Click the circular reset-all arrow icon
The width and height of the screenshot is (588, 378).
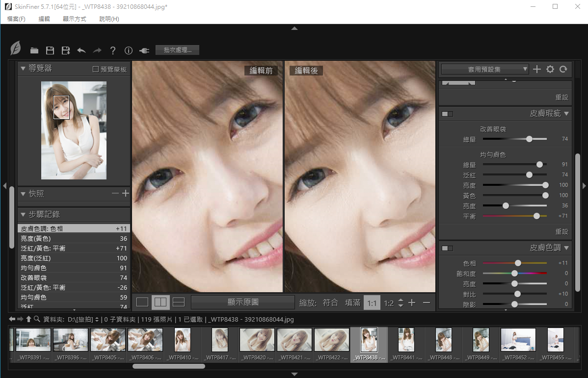click(x=563, y=69)
